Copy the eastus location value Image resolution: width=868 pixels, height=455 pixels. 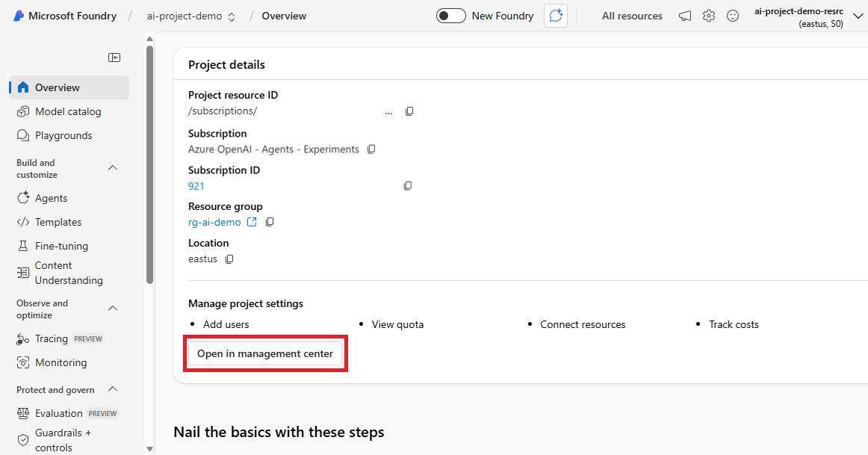[229, 259]
